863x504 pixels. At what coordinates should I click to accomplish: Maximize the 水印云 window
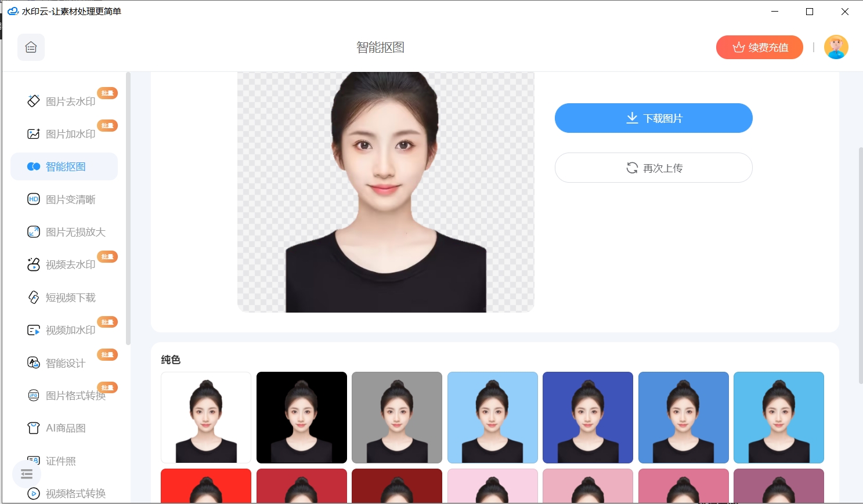coord(810,12)
